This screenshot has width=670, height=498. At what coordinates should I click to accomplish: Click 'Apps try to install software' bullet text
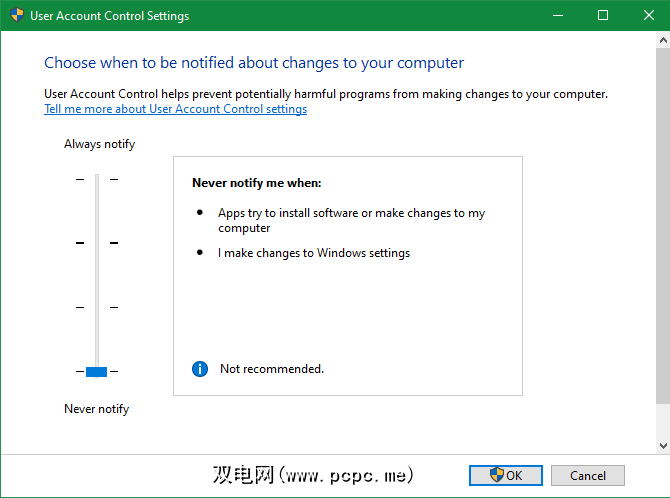tap(351, 220)
